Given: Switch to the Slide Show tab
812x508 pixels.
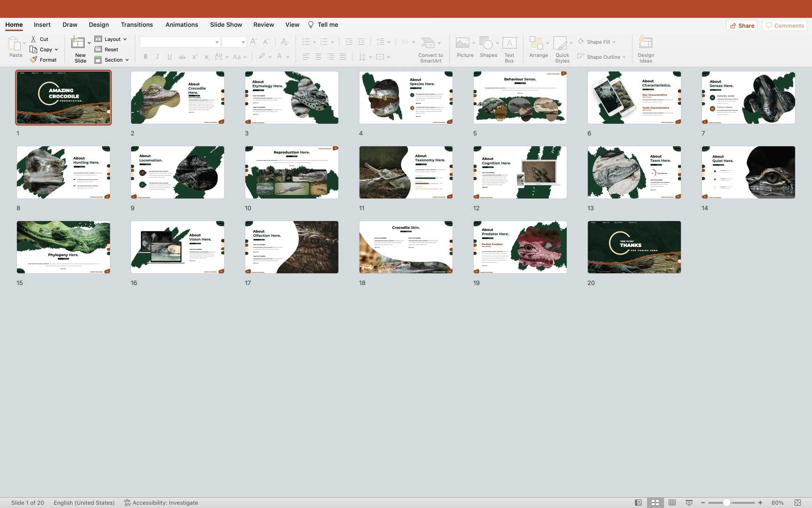Looking at the screenshot, I should coord(226,24).
